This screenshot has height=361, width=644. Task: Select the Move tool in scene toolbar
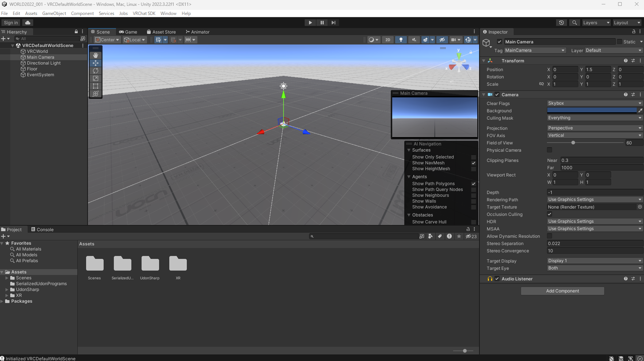pos(96,63)
